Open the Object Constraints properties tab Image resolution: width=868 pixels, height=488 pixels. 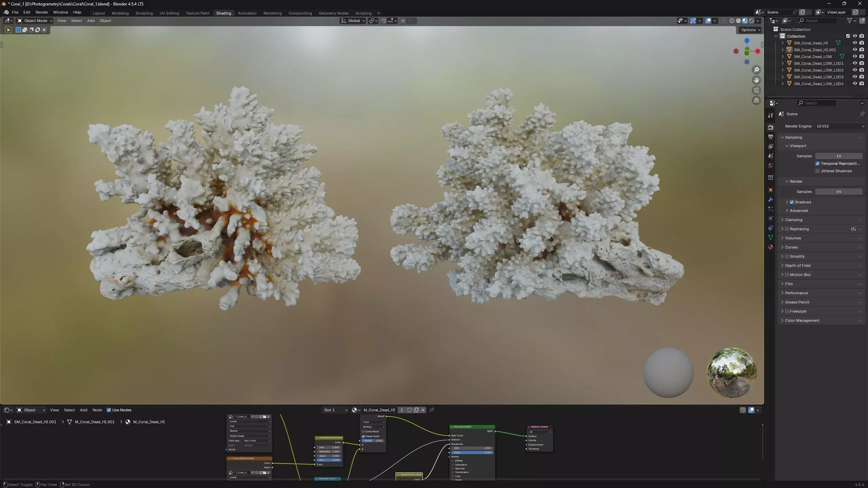click(771, 228)
